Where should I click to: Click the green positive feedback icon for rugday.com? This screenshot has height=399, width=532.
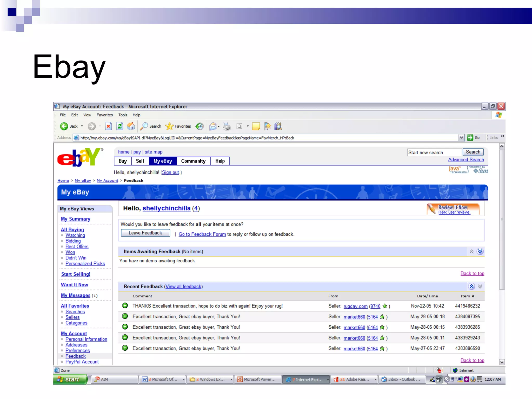click(125, 305)
